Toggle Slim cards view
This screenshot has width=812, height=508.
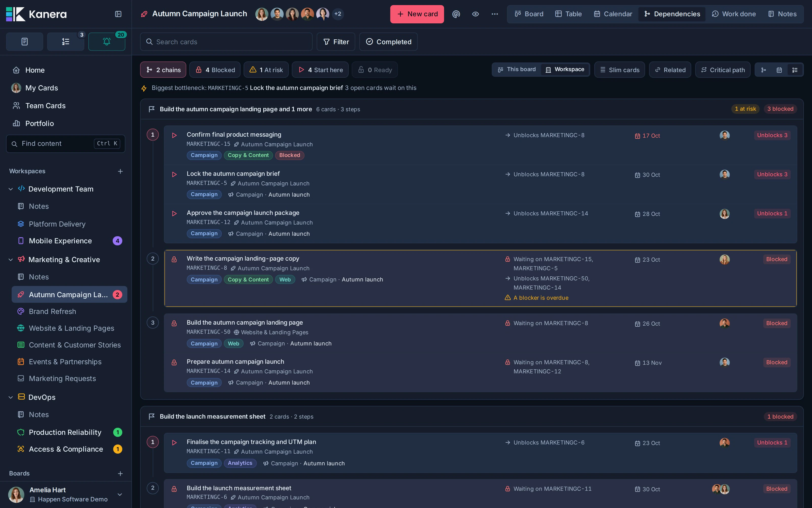tap(619, 70)
